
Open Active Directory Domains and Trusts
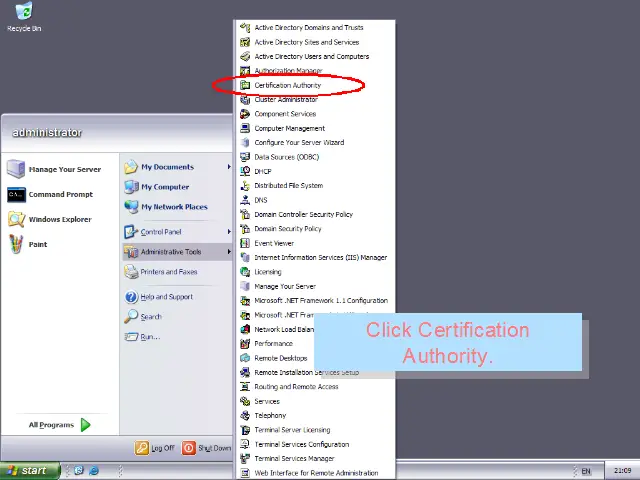315,28
